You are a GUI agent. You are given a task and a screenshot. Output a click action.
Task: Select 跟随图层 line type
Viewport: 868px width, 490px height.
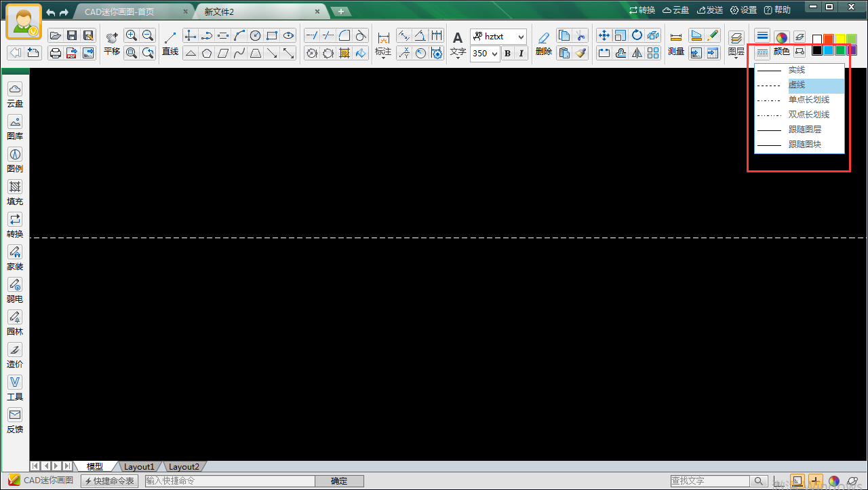click(800, 130)
